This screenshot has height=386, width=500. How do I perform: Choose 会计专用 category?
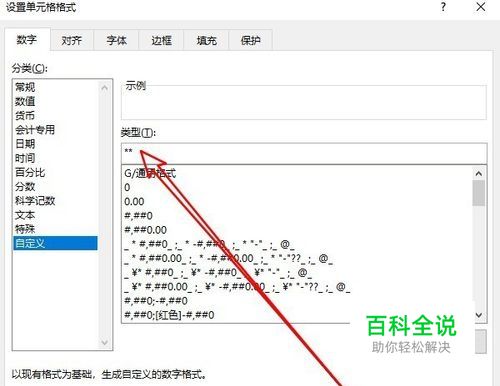pos(55,130)
